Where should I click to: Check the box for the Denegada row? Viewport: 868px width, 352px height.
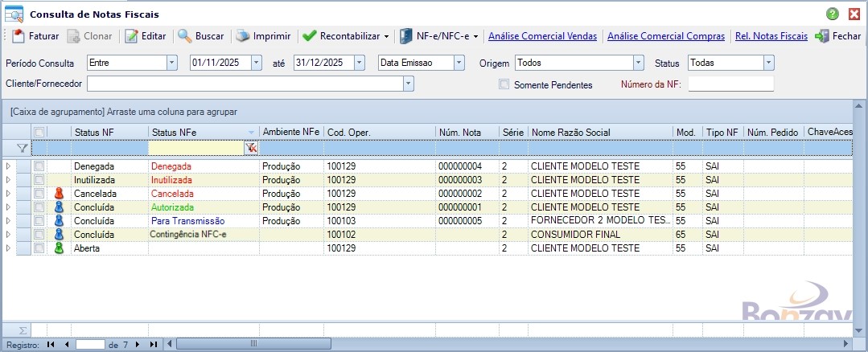click(x=39, y=166)
